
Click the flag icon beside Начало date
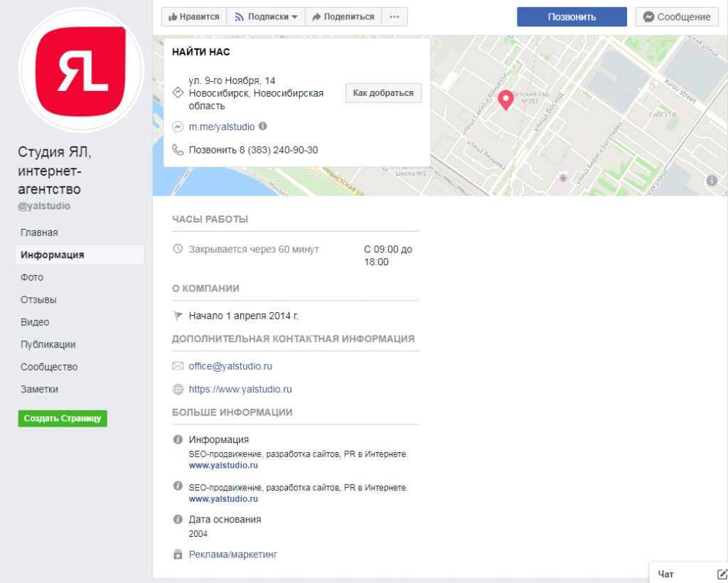(178, 316)
